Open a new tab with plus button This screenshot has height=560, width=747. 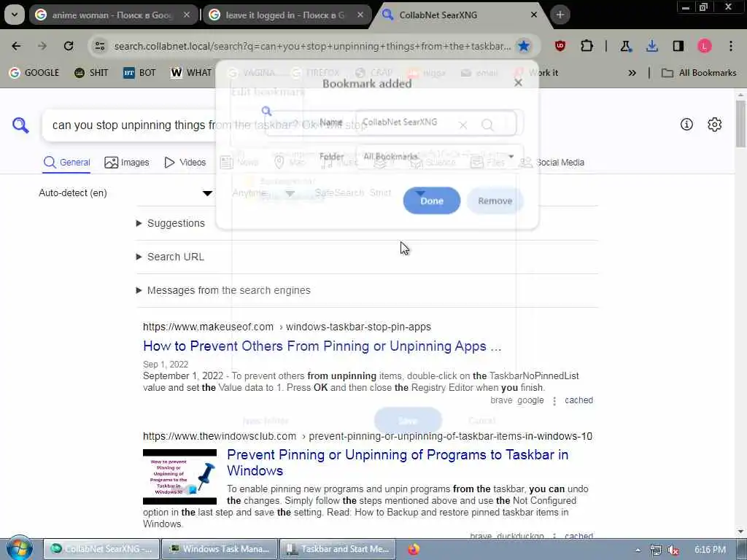[x=560, y=15]
